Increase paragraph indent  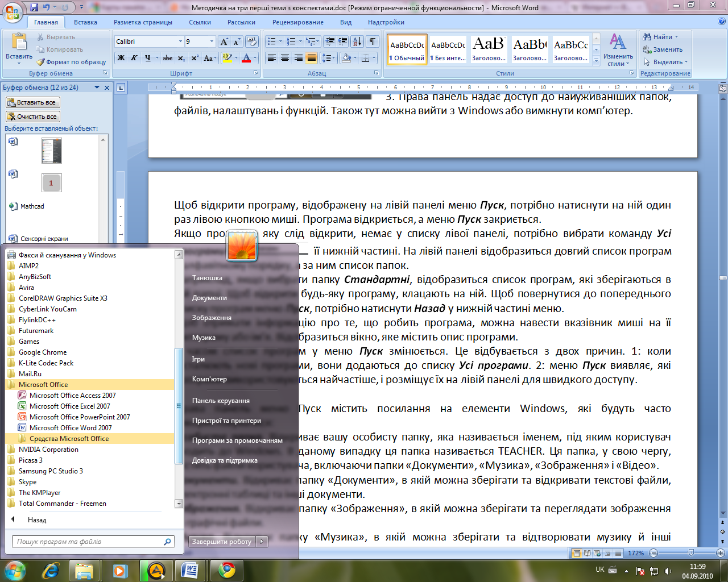tap(342, 41)
